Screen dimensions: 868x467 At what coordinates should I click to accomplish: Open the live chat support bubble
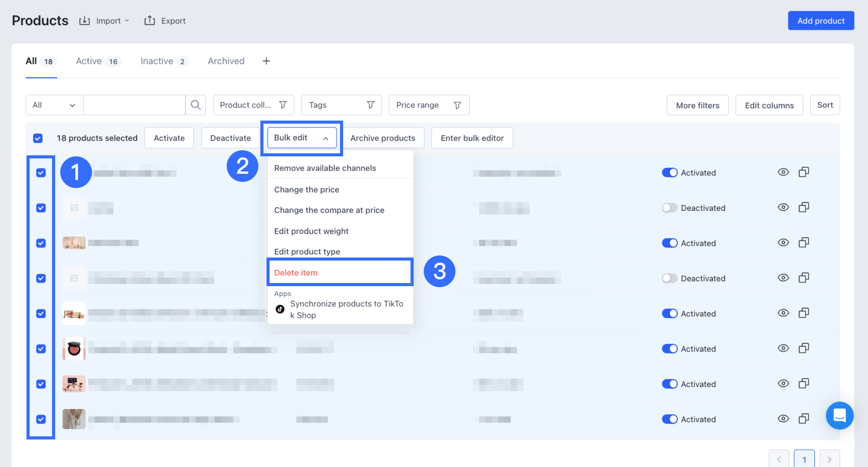click(x=839, y=415)
